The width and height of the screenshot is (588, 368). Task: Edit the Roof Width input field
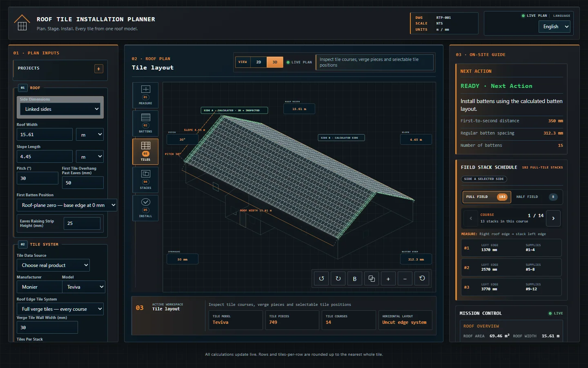[x=45, y=135]
